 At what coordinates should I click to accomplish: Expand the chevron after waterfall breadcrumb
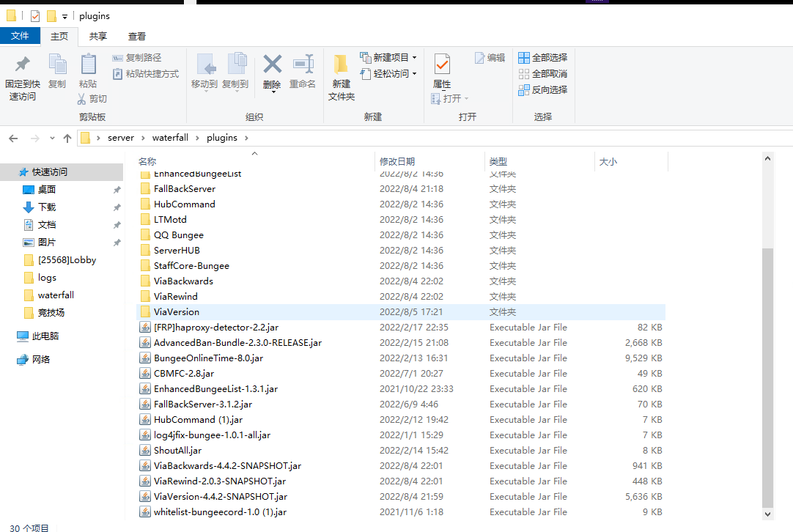point(198,138)
